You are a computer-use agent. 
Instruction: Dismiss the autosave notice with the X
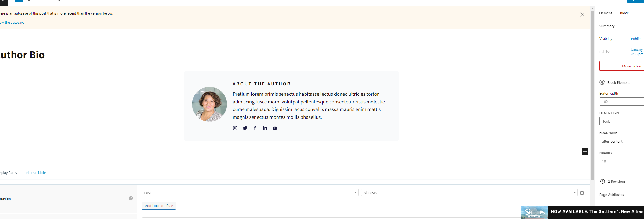point(582,15)
